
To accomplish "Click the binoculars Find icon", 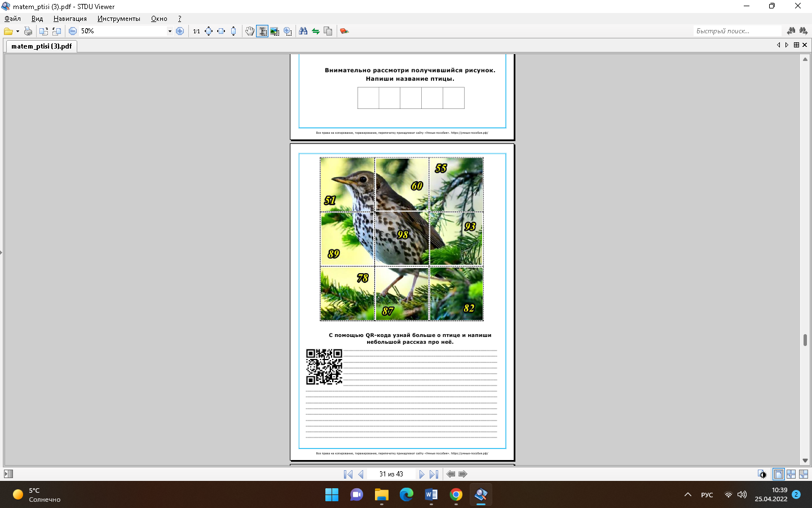I will 303,31.
